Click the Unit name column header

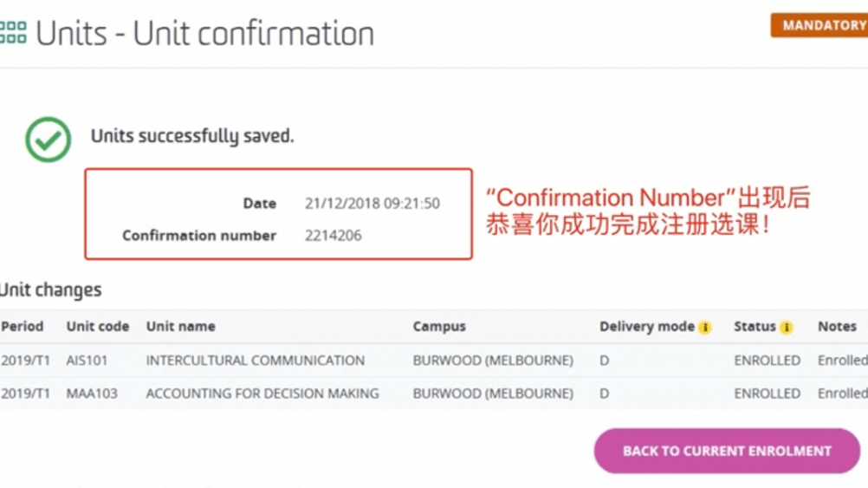pos(180,327)
